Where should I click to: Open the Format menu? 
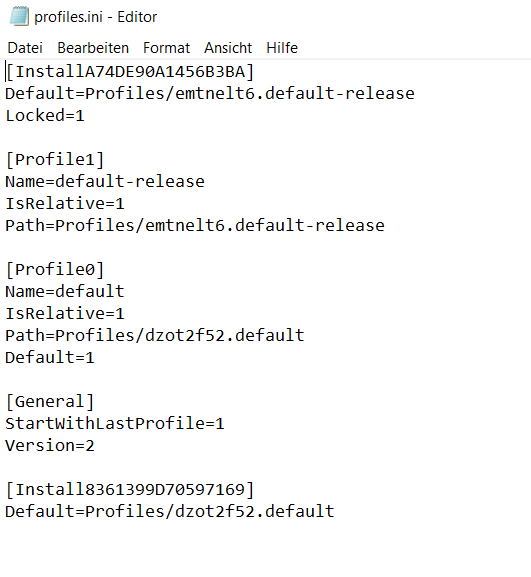166,48
